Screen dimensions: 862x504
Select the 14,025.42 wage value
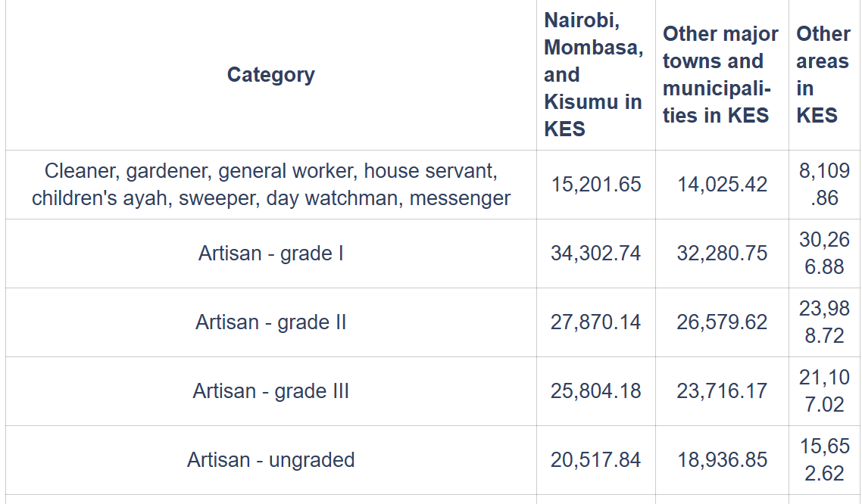pyautogui.click(x=722, y=185)
